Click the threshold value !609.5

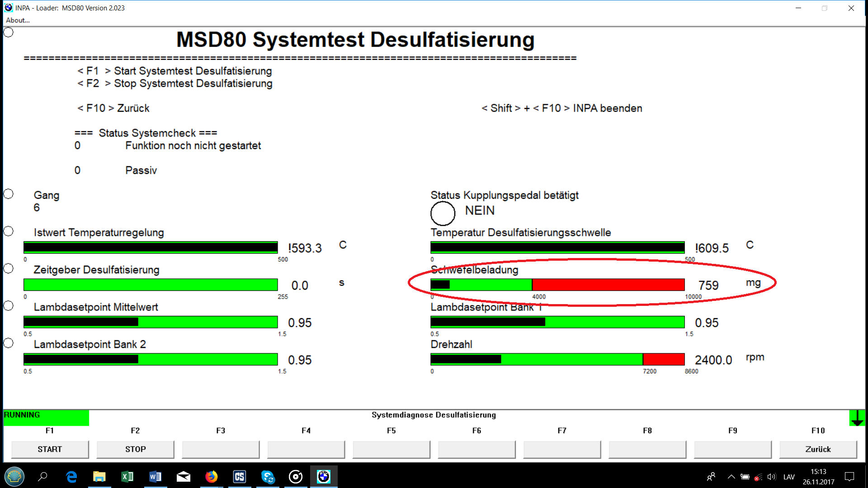(712, 248)
